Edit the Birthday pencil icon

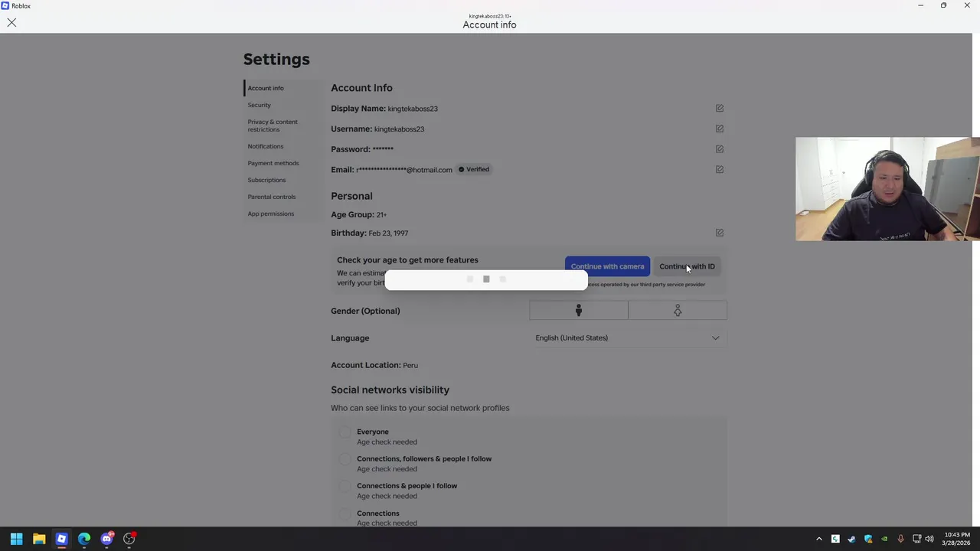pos(719,233)
